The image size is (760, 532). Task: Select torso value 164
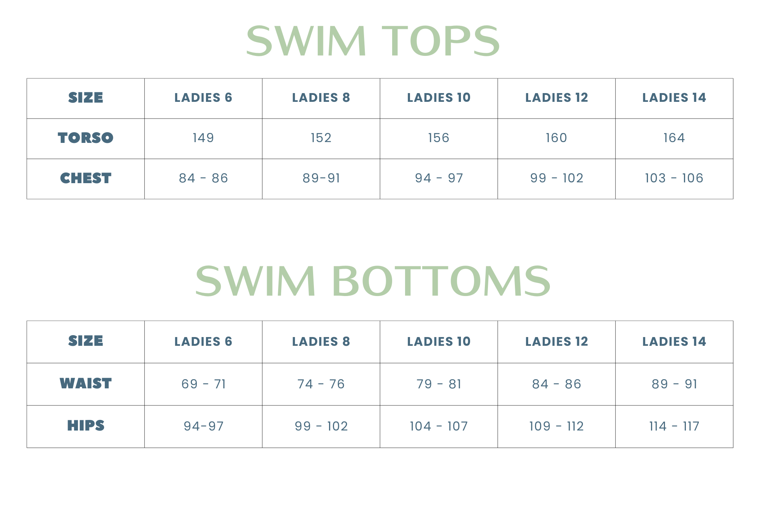(x=674, y=138)
